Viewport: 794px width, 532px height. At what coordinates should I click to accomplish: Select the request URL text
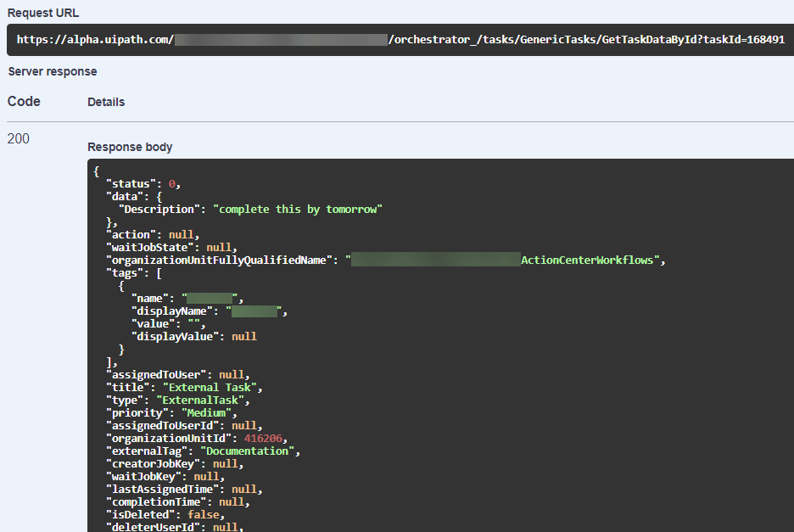coord(339,39)
